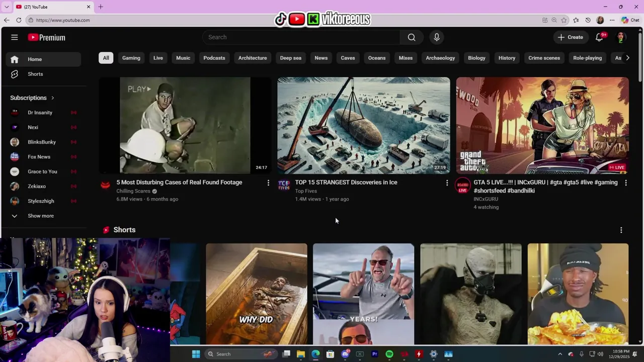The image size is (644, 362).
Task: Select the All filter chip
Action: pos(106,58)
